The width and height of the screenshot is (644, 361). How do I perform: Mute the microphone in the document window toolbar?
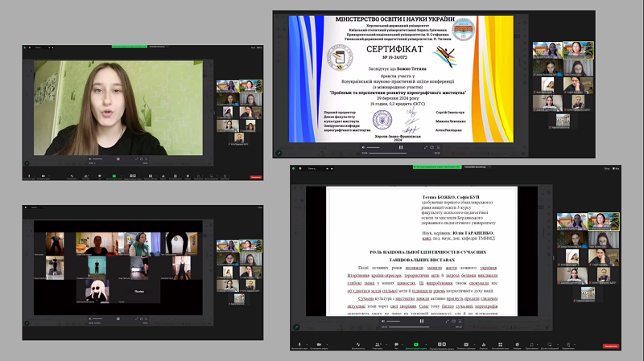(299, 343)
